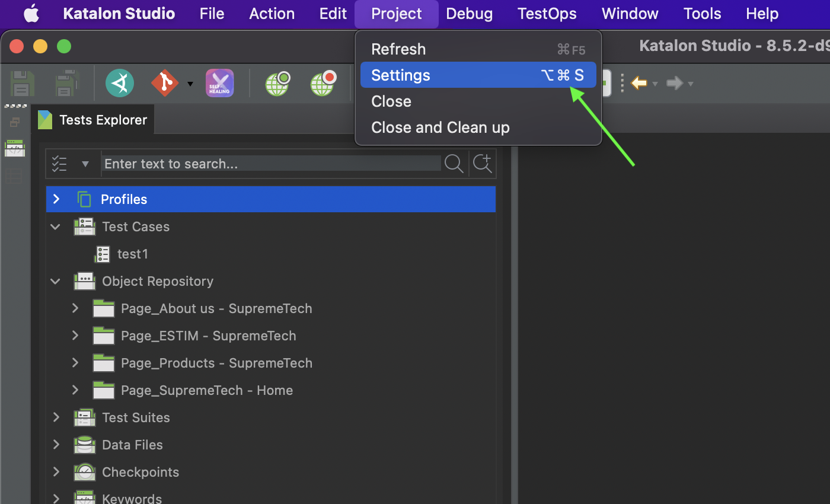Open the Action menu
Image resolution: width=830 pixels, height=504 pixels.
point(272,14)
